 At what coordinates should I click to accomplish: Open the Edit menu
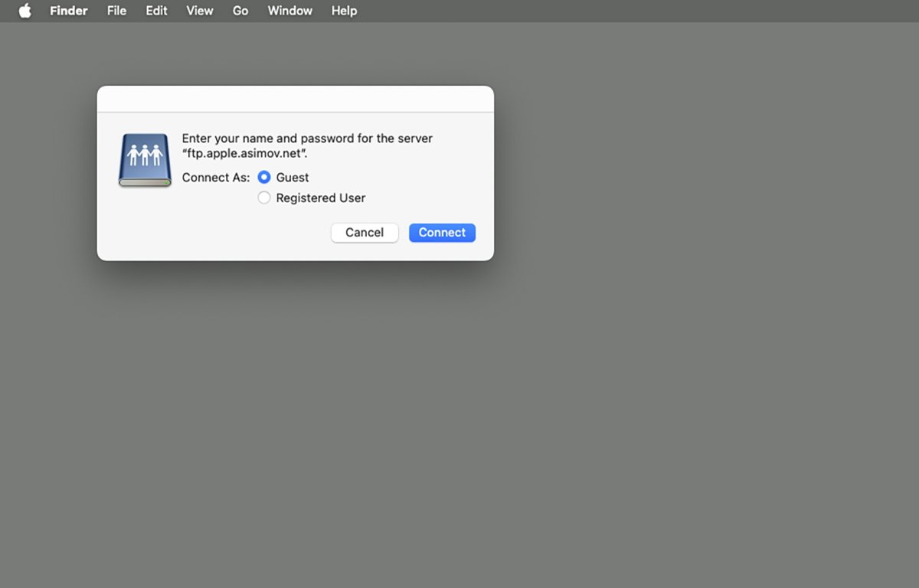coord(156,11)
